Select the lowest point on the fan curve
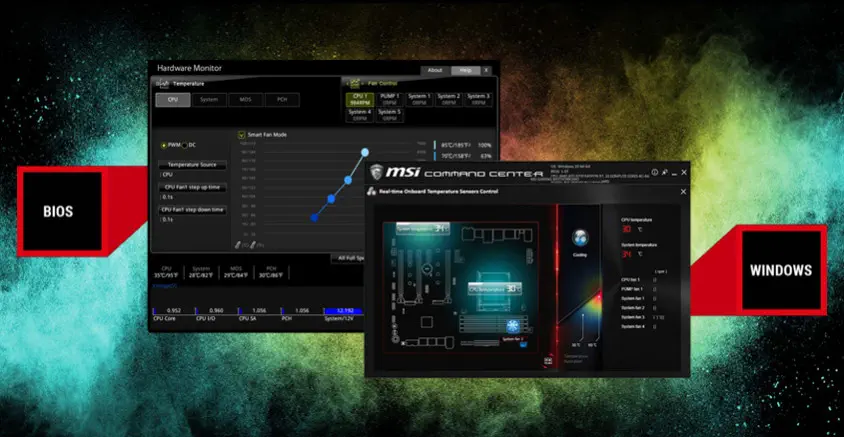Image resolution: width=844 pixels, height=437 pixels. pos(314,218)
